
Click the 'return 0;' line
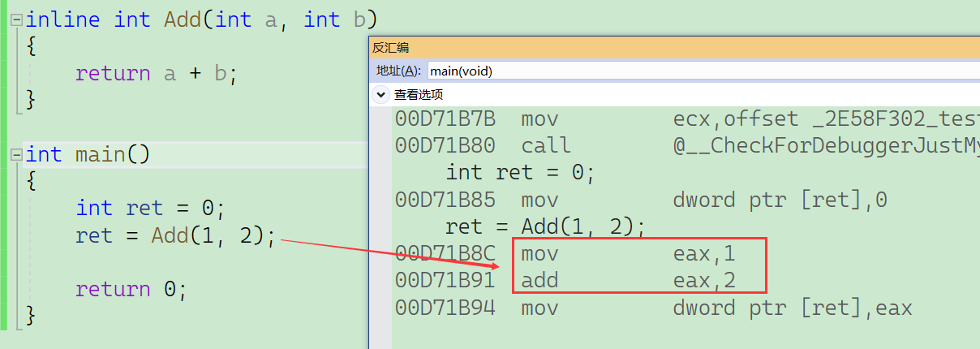coord(131,290)
